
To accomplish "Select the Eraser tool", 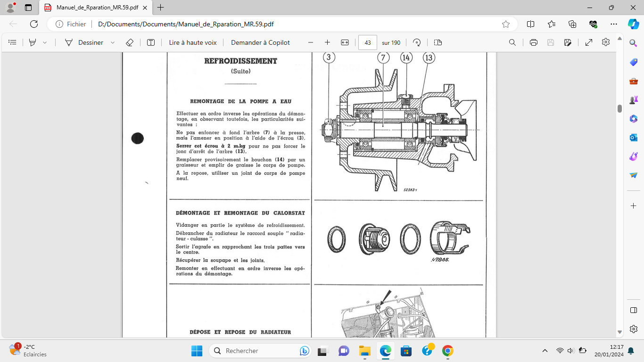I will pos(130,42).
